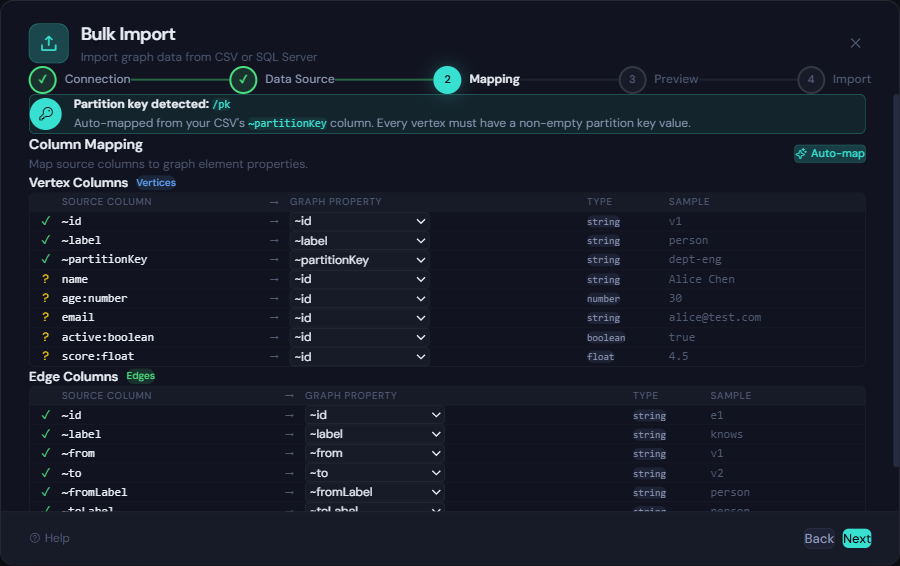The width and height of the screenshot is (900, 566).
Task: Click the question mark beside score:float
Action: click(45, 356)
